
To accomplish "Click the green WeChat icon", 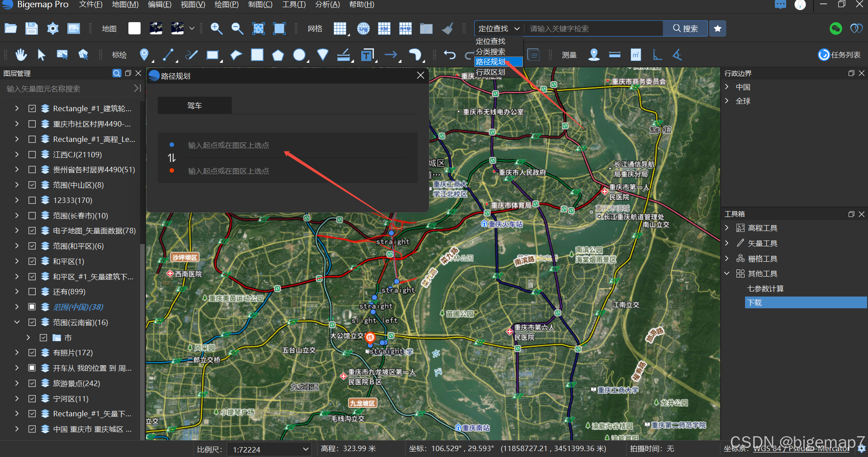I will coord(836,28).
